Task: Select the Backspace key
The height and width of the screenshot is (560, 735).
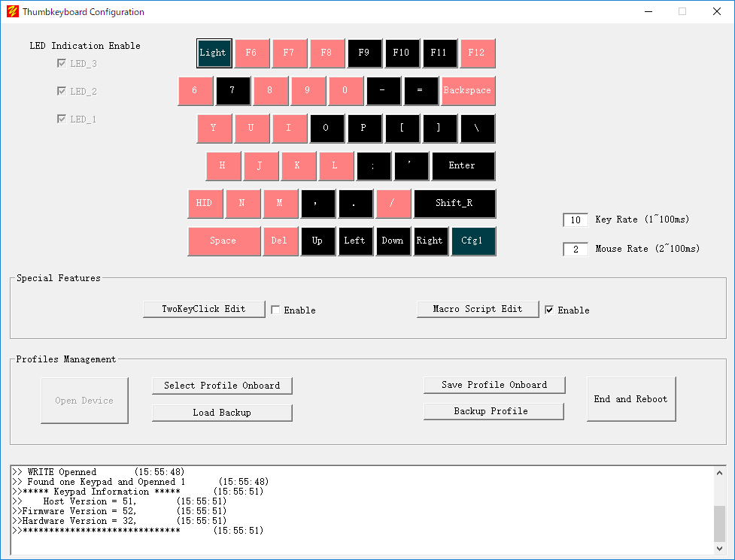Action: pyautogui.click(x=468, y=91)
